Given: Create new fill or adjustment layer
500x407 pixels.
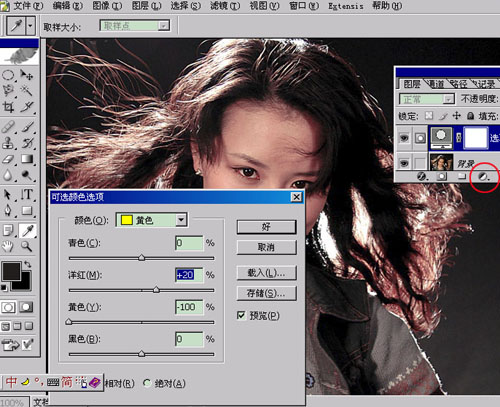Looking at the screenshot, I should [483, 176].
